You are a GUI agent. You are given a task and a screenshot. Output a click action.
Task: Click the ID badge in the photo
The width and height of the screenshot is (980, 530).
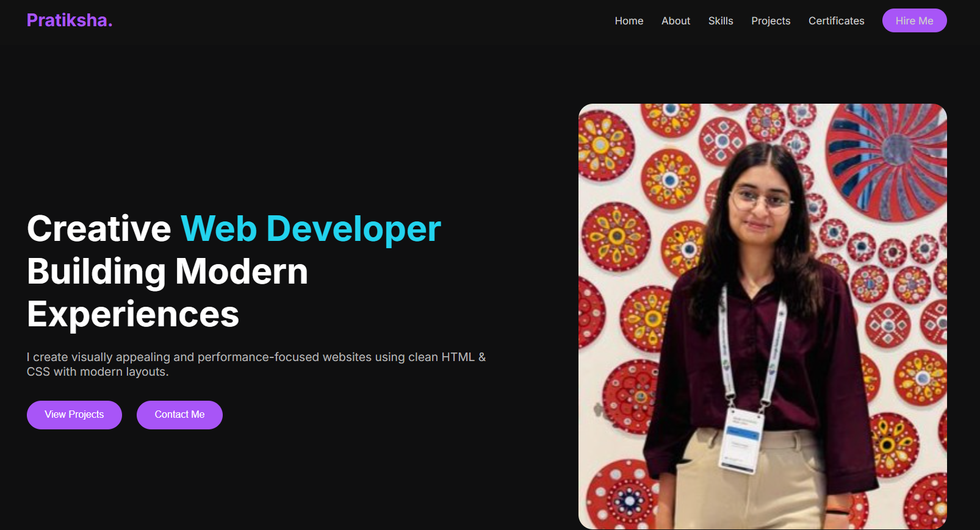pyautogui.click(x=743, y=439)
